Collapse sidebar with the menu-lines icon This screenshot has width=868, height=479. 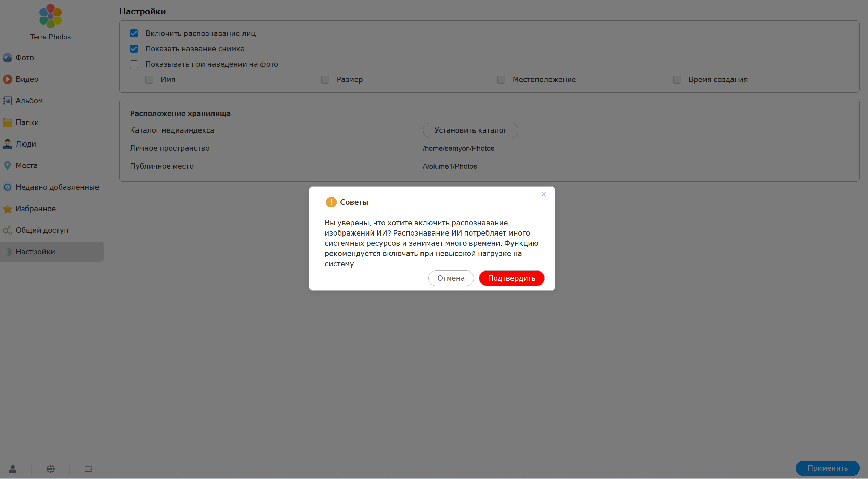(89, 469)
